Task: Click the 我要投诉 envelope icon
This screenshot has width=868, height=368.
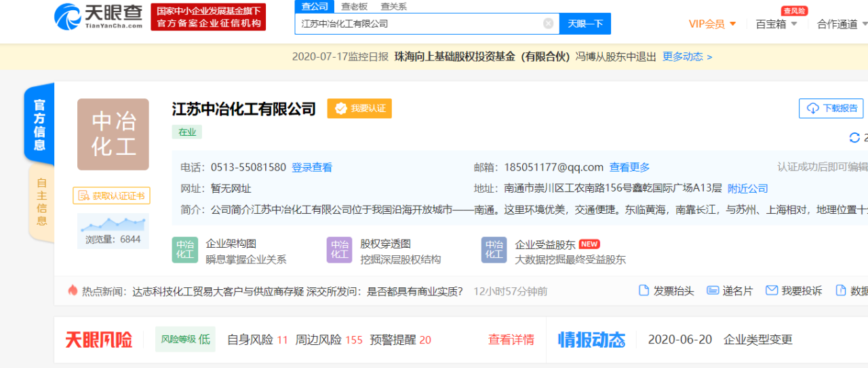Action: pyautogui.click(x=772, y=291)
